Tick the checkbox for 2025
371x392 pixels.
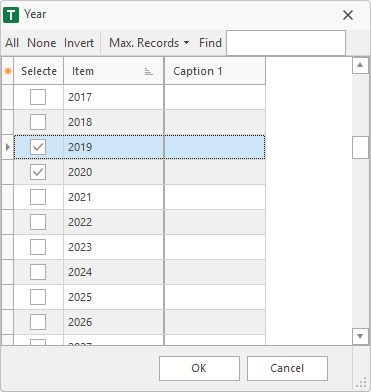[38, 297]
